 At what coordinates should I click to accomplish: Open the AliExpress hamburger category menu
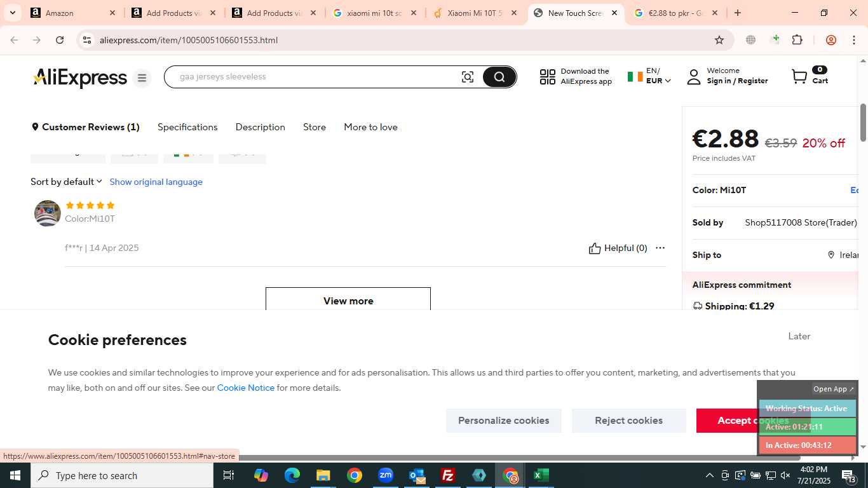coord(142,78)
